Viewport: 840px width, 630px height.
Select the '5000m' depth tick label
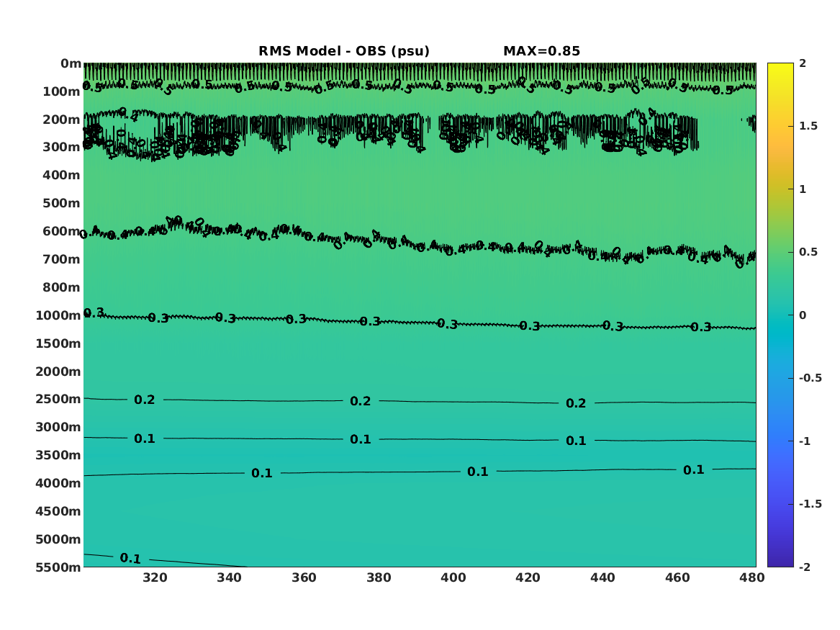tap(58, 539)
